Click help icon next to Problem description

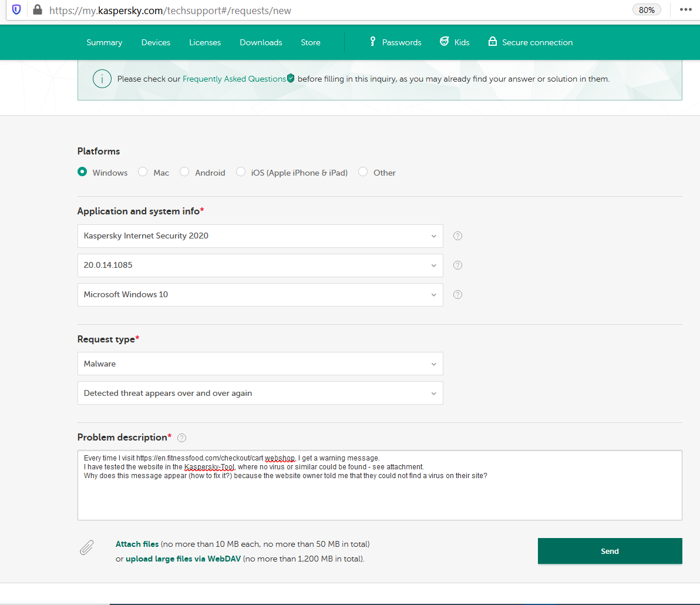coord(181,438)
